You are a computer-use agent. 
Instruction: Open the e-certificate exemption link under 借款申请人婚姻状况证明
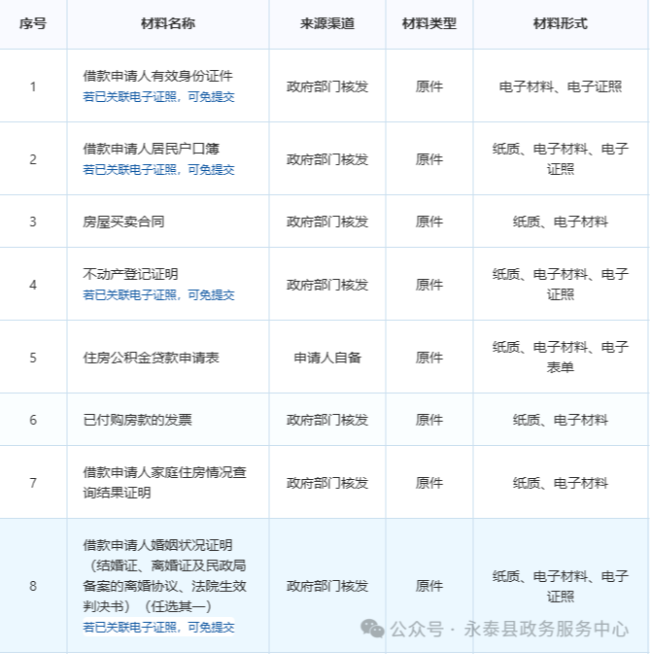point(159,627)
